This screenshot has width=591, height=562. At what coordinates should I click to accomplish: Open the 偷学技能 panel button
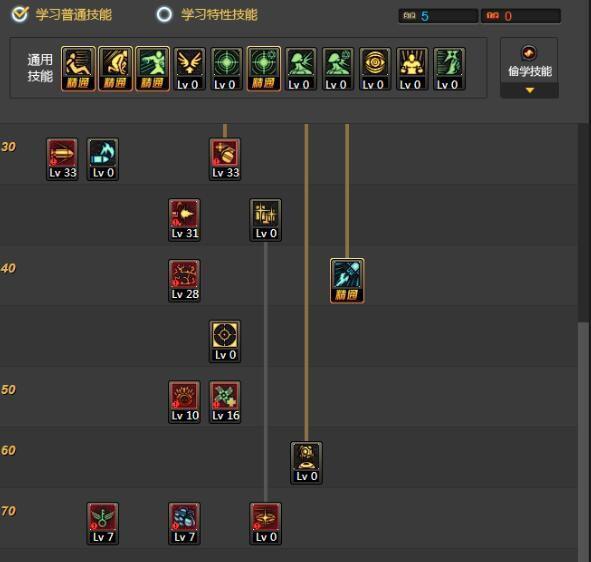(x=529, y=62)
